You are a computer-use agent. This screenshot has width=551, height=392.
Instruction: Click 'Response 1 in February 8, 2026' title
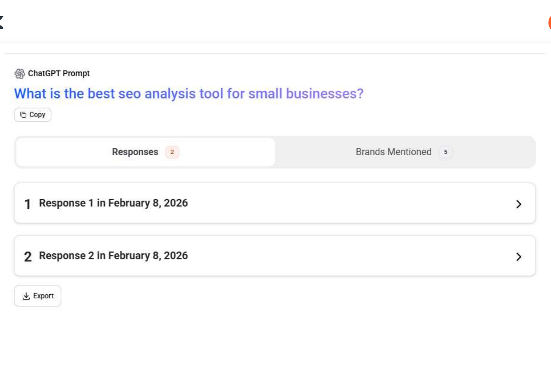[113, 203]
